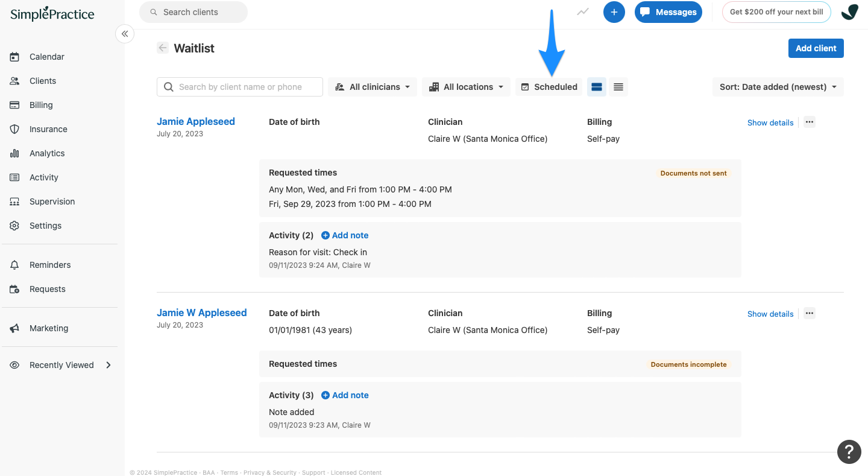Click the SimplePractice logo
Viewport: 868px width, 476px height.
52,13
